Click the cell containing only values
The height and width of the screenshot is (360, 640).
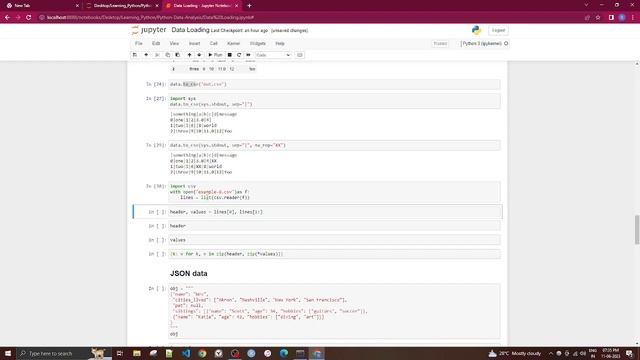click(334, 240)
